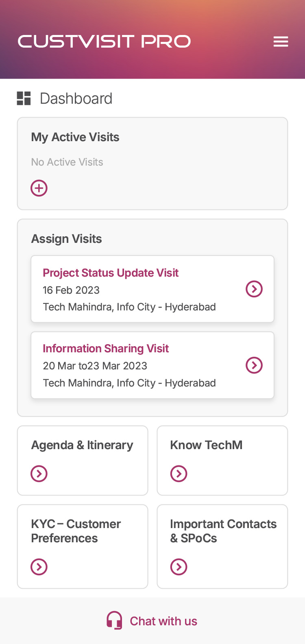Open Know TechM arrow icon
The image size is (305, 644).
tap(179, 474)
